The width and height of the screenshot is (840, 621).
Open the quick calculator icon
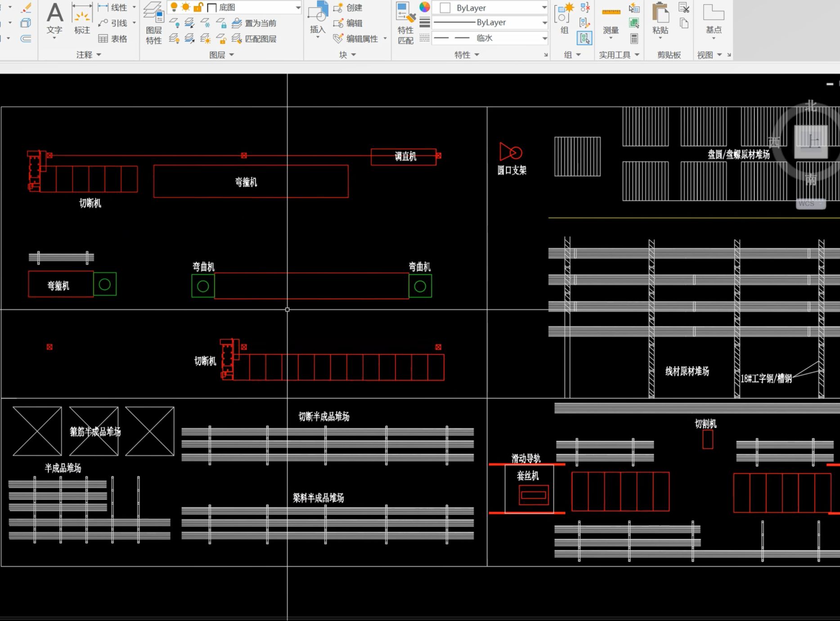(x=634, y=39)
